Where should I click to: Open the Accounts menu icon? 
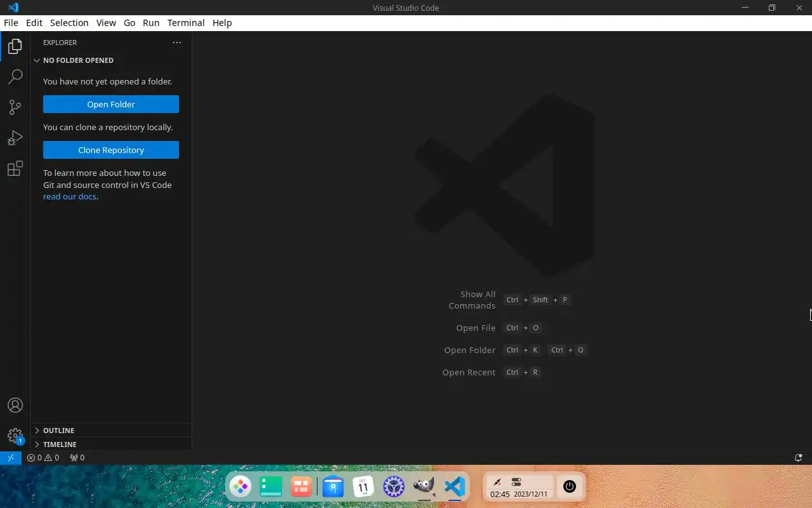15,405
